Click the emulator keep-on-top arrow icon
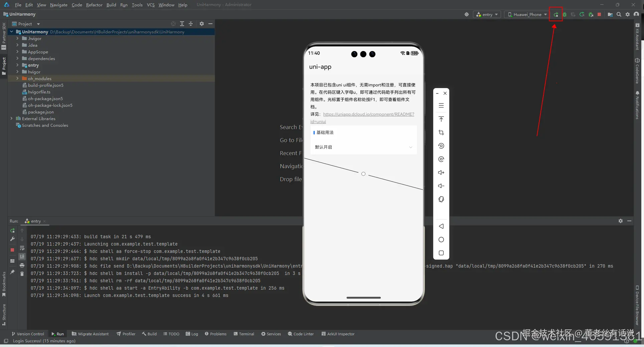The image size is (644, 347). pos(441,119)
